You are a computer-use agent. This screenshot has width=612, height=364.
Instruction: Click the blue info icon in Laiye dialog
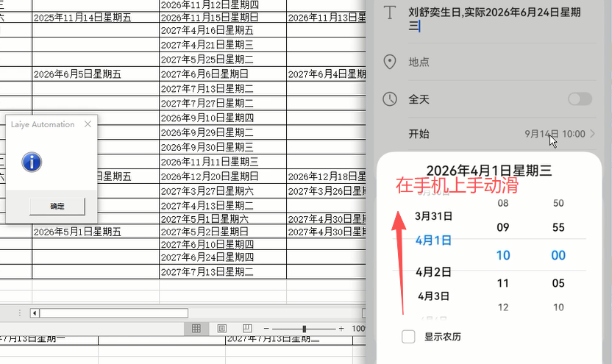click(x=32, y=162)
